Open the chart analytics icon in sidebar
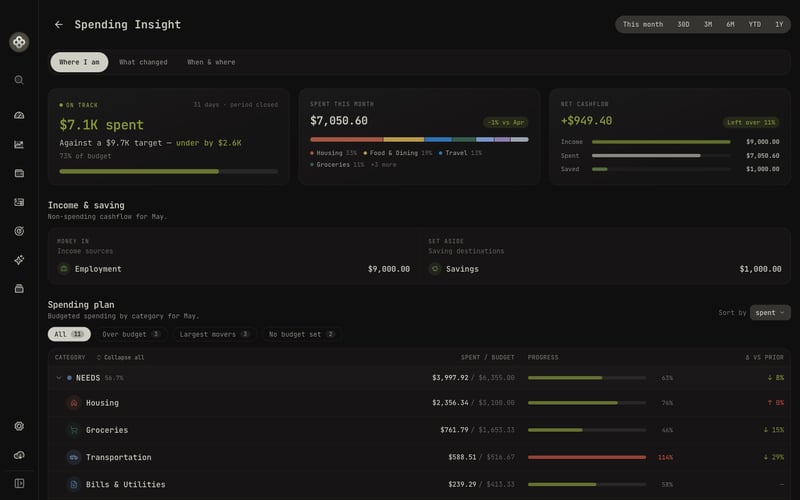The height and width of the screenshot is (500, 800). (x=19, y=144)
